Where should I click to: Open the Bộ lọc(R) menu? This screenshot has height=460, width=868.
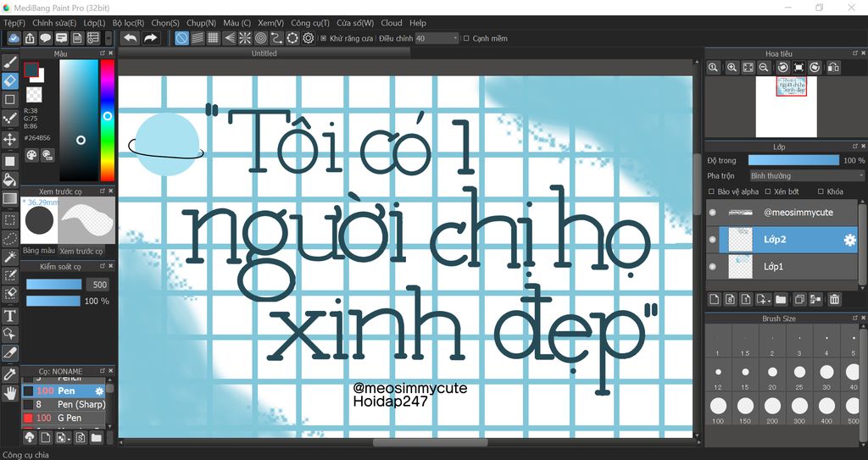click(x=128, y=23)
